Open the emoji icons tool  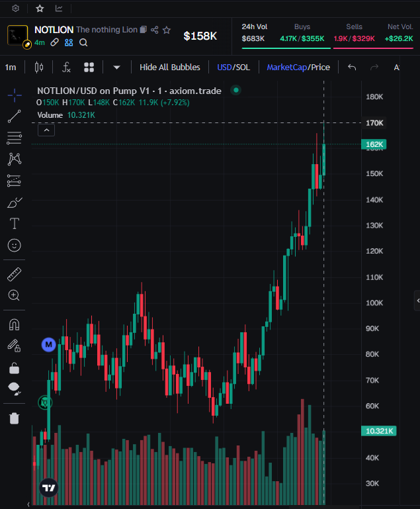click(15, 246)
